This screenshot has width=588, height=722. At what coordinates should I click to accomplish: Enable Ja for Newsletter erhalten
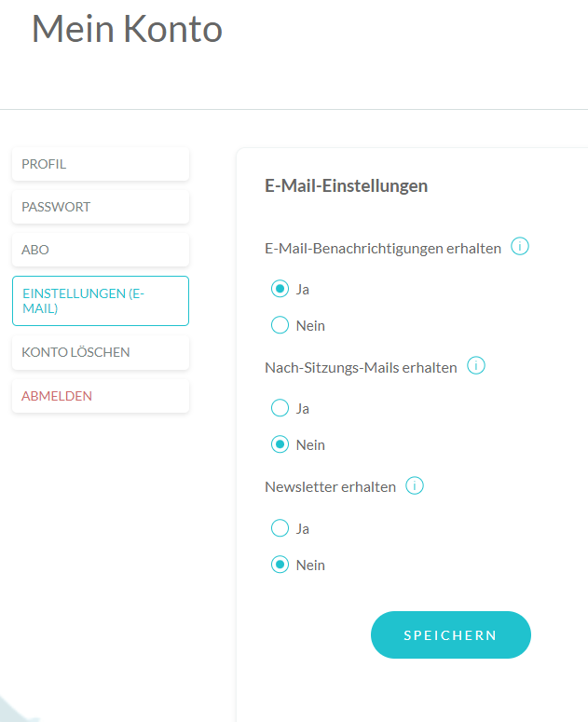click(280, 527)
